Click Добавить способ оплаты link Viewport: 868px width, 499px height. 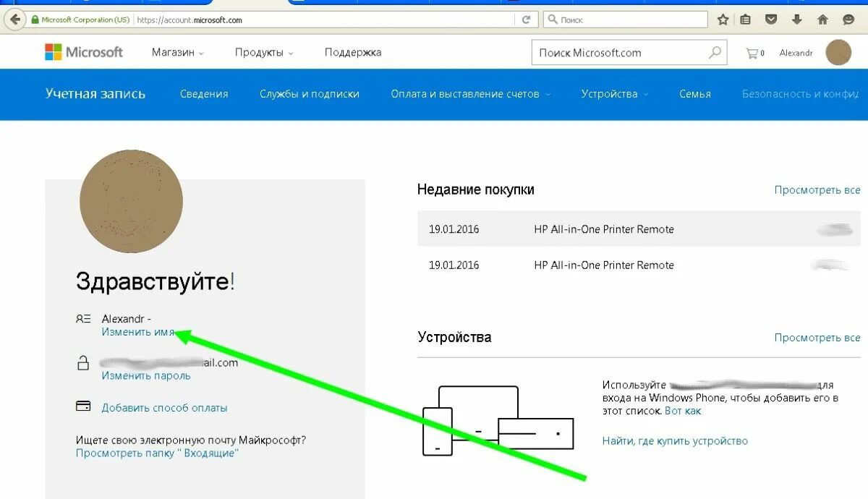point(164,408)
